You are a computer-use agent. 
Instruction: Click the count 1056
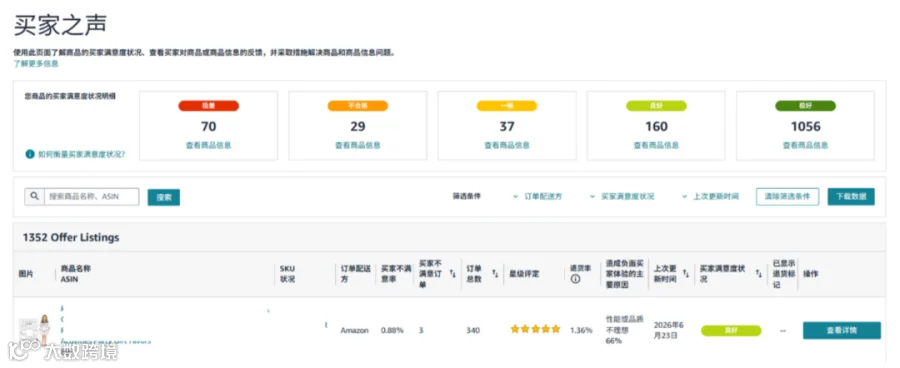(x=805, y=126)
